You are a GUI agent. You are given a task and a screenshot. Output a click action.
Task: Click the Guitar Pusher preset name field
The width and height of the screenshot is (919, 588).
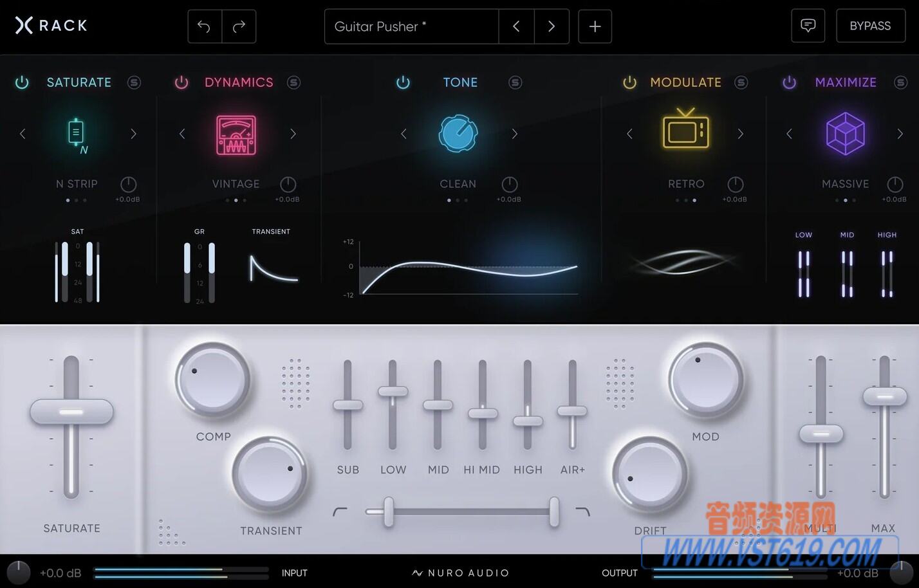pyautogui.click(x=412, y=26)
